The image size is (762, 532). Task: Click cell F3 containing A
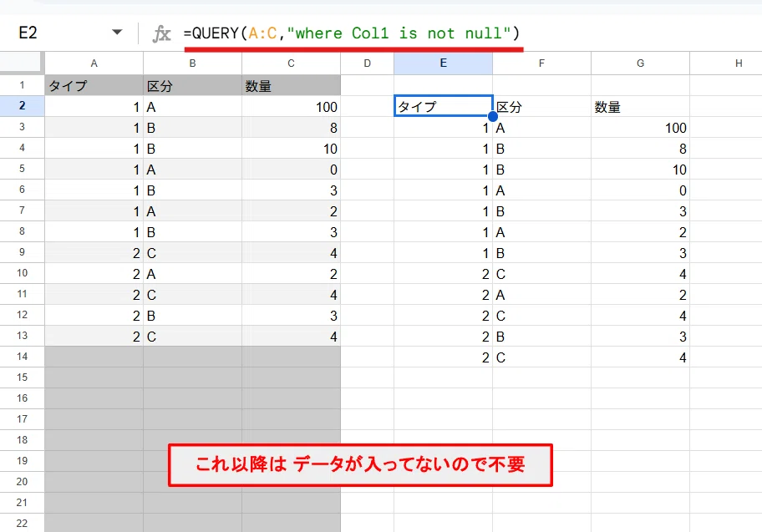point(542,127)
